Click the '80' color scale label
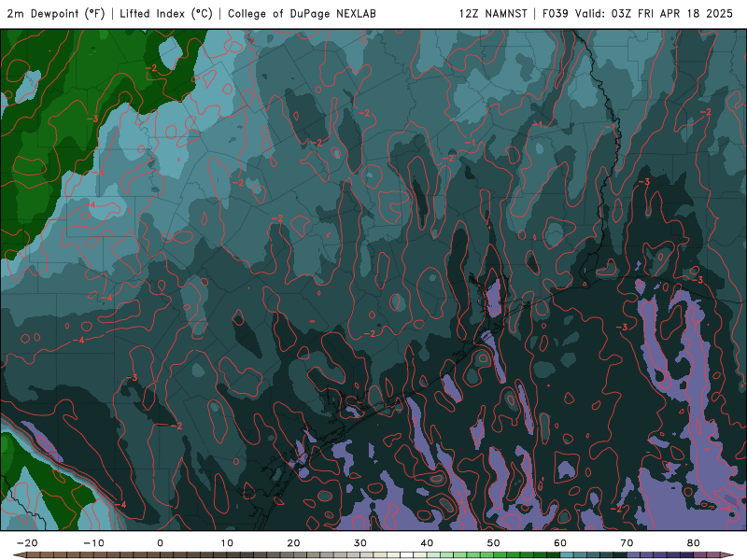This screenshot has width=747, height=560. (694, 543)
